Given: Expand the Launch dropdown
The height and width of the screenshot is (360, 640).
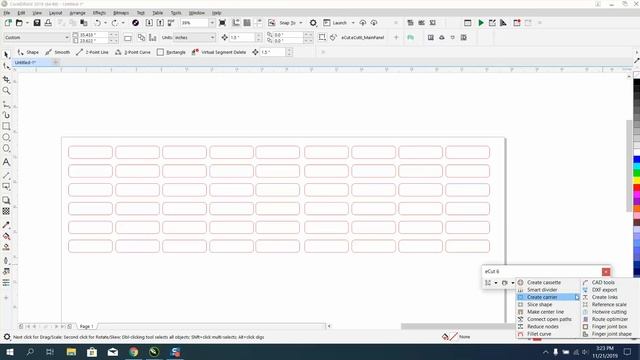Looking at the screenshot, I should tap(353, 23).
